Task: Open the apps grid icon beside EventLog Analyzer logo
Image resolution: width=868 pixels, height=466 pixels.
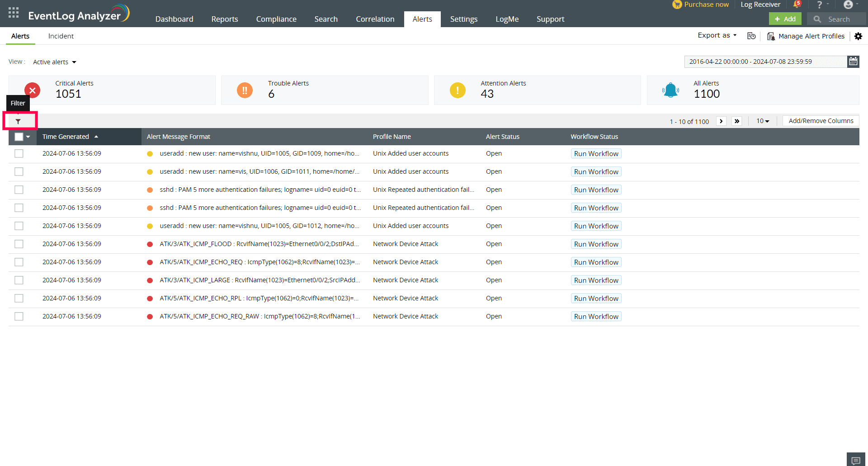Action: coord(13,12)
